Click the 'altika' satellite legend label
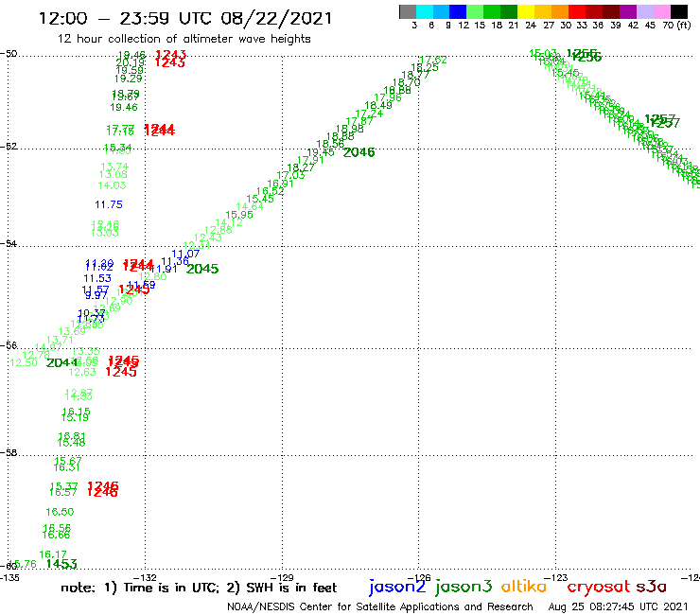Screen dimensions: 700x615 [523, 586]
